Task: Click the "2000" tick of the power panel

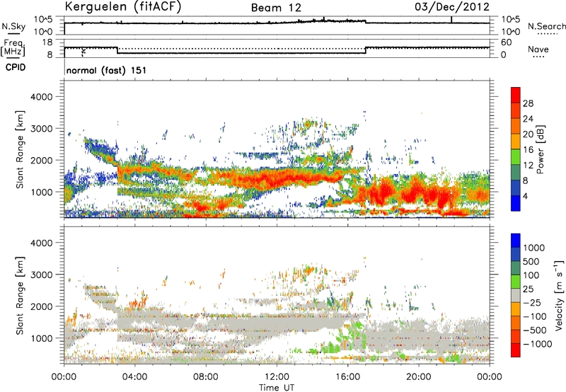Action: coord(41,160)
